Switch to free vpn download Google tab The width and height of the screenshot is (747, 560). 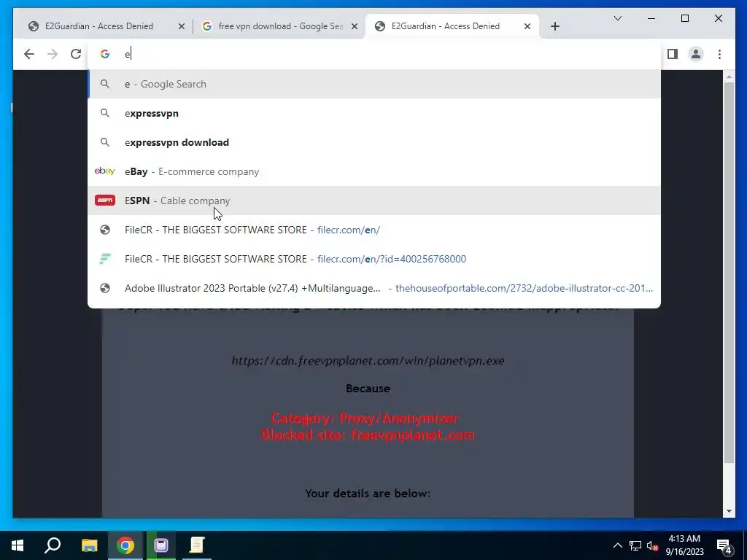point(279,26)
